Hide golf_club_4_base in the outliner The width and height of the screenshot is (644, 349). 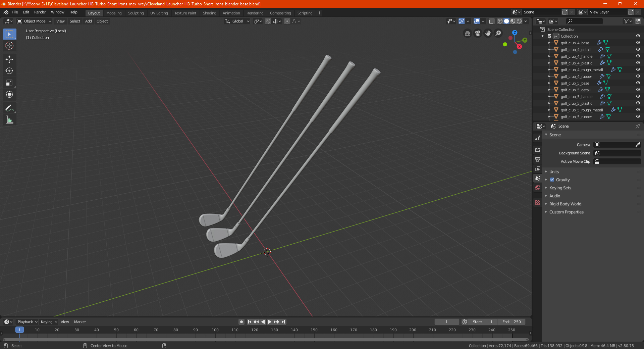coord(638,43)
